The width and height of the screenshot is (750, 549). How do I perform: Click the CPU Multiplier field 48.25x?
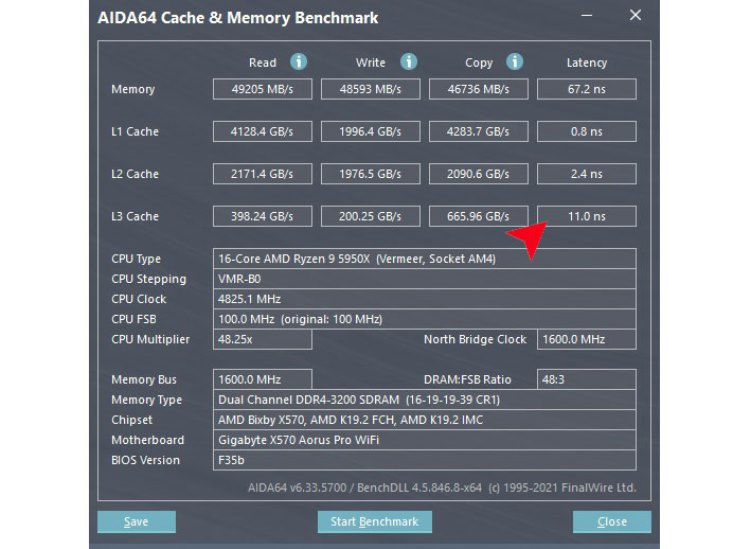pyautogui.click(x=262, y=339)
